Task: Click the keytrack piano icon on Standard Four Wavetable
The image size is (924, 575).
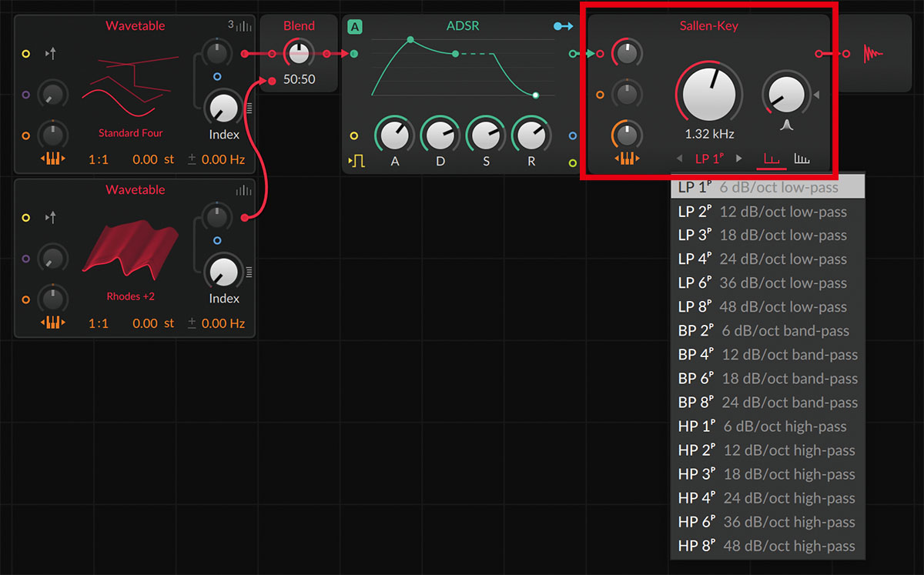Action: (x=52, y=159)
